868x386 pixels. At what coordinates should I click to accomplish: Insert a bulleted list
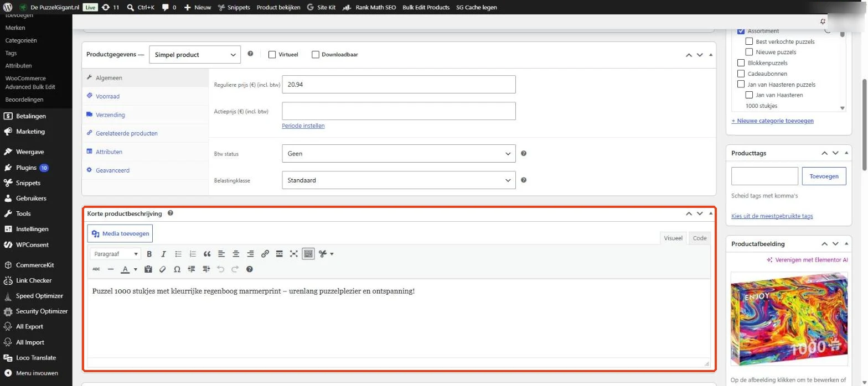point(178,254)
